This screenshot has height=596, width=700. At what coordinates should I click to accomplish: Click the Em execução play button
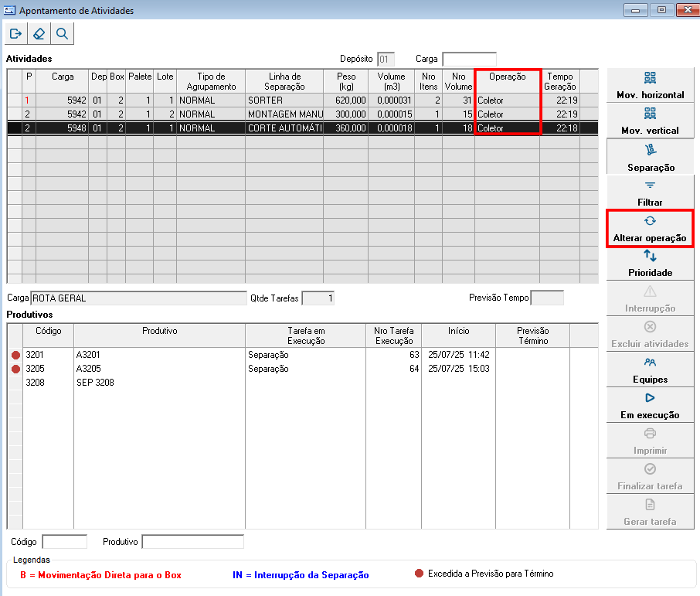click(x=650, y=406)
